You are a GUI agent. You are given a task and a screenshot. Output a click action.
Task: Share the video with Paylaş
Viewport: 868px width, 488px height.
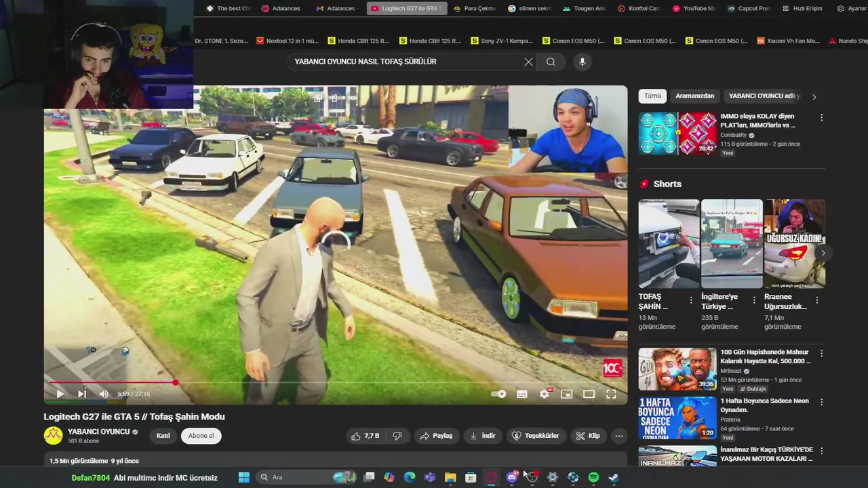(x=436, y=436)
